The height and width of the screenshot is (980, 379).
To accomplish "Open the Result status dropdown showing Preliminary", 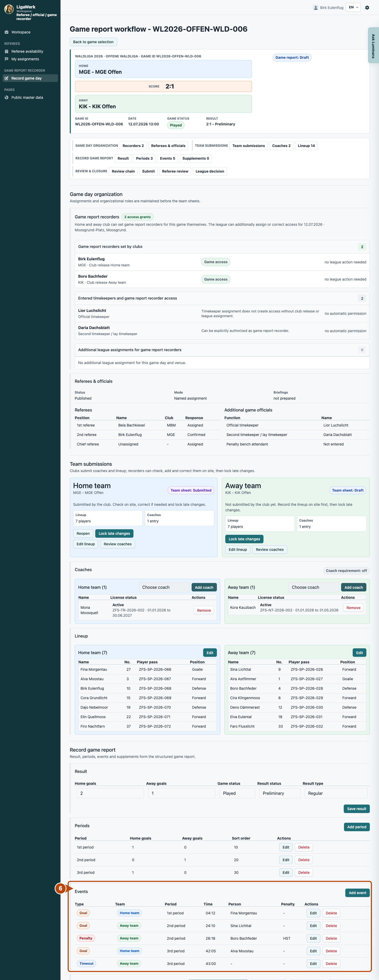I will (280, 793).
